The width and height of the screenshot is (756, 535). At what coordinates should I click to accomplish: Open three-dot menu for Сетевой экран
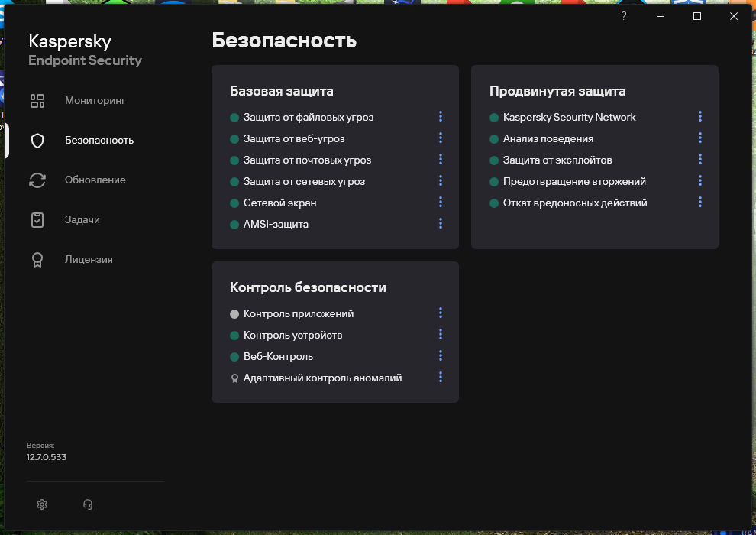(440, 202)
